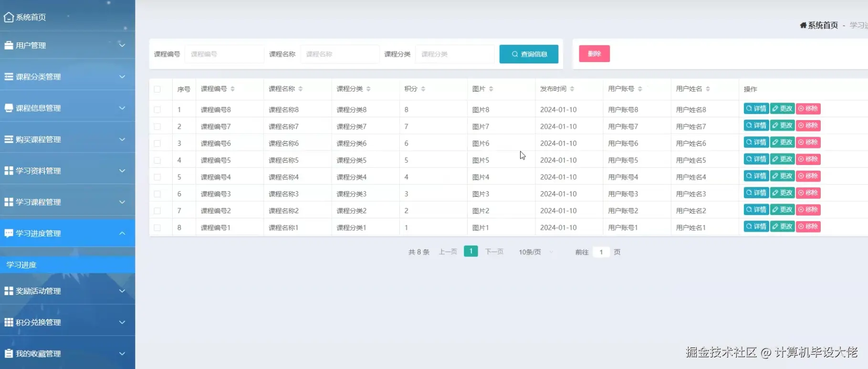View 详情 for 课程编号8 row
Viewport: 868px width, 369px height.
pyautogui.click(x=756, y=109)
